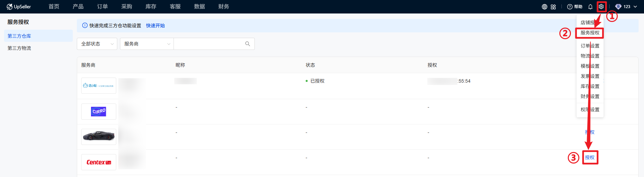Expand the 服务商 filter dropdown

tap(147, 44)
